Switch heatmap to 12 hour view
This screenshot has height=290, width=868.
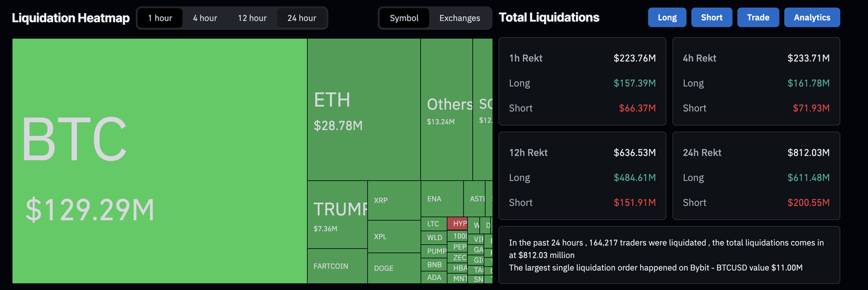[x=252, y=18]
